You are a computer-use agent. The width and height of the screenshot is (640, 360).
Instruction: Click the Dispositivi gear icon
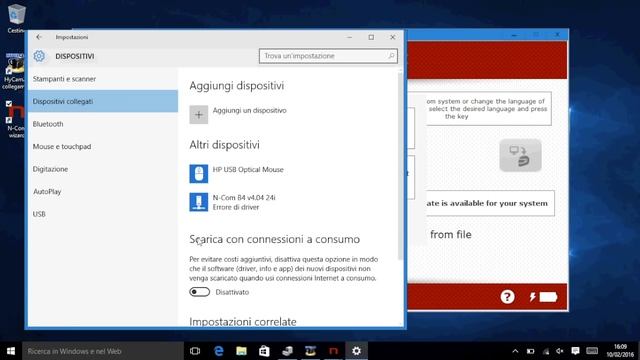tap(39, 56)
